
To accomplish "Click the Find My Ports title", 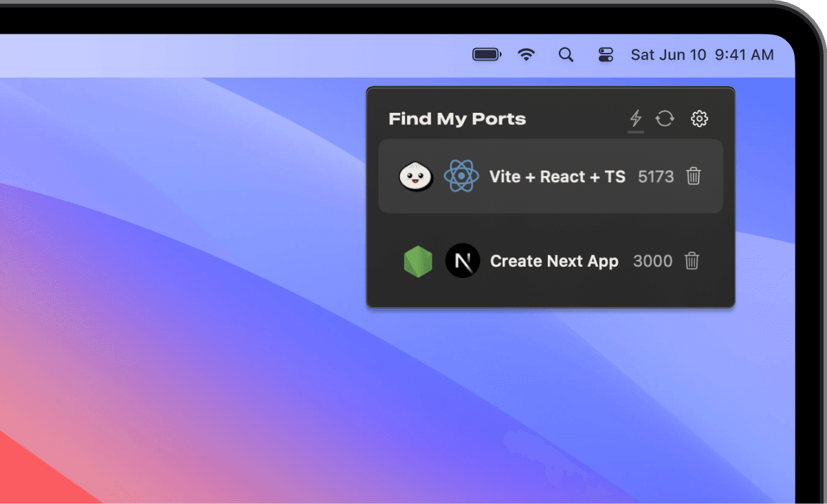I will coord(456,118).
